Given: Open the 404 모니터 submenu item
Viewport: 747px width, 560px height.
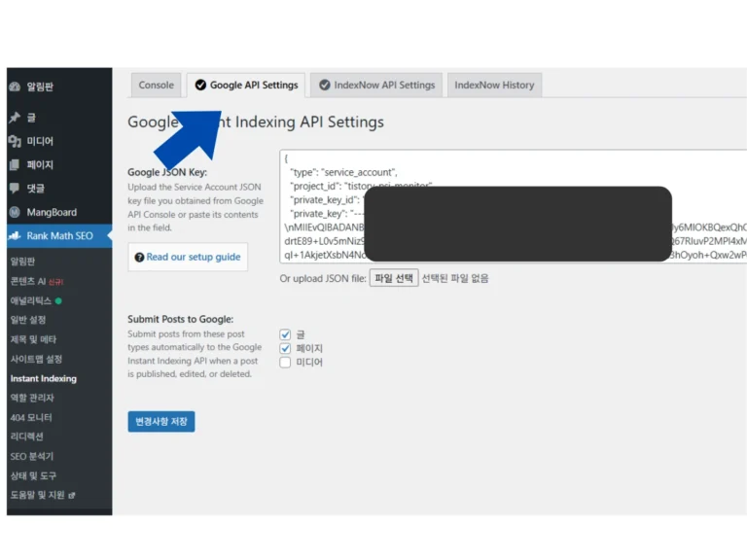Looking at the screenshot, I should coord(31,418).
